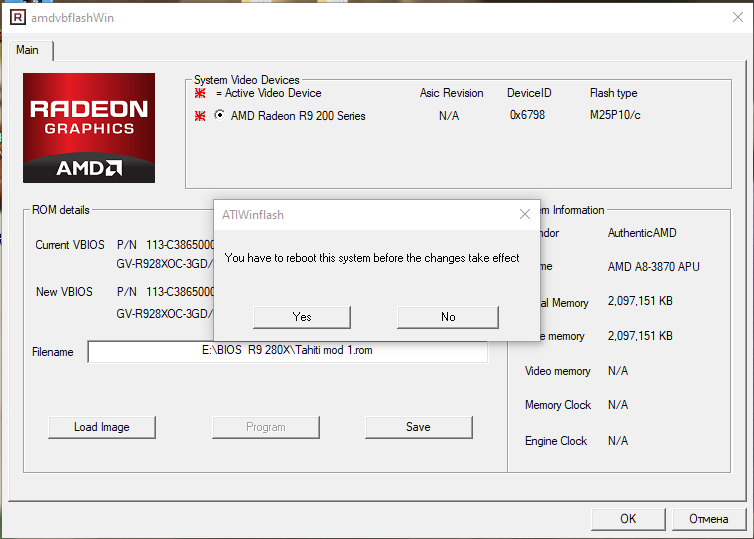754x539 pixels.
Task: Click the Load Image button
Action: pos(102,427)
